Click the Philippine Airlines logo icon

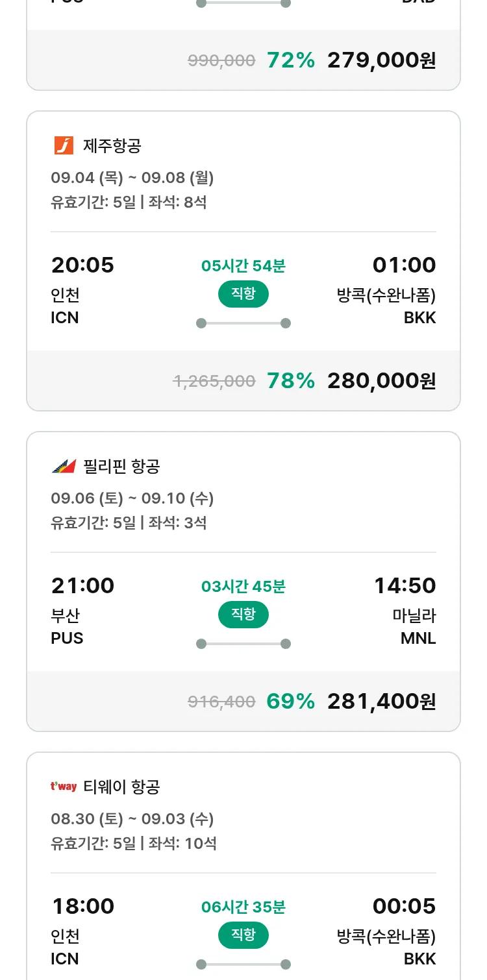pos(64,466)
